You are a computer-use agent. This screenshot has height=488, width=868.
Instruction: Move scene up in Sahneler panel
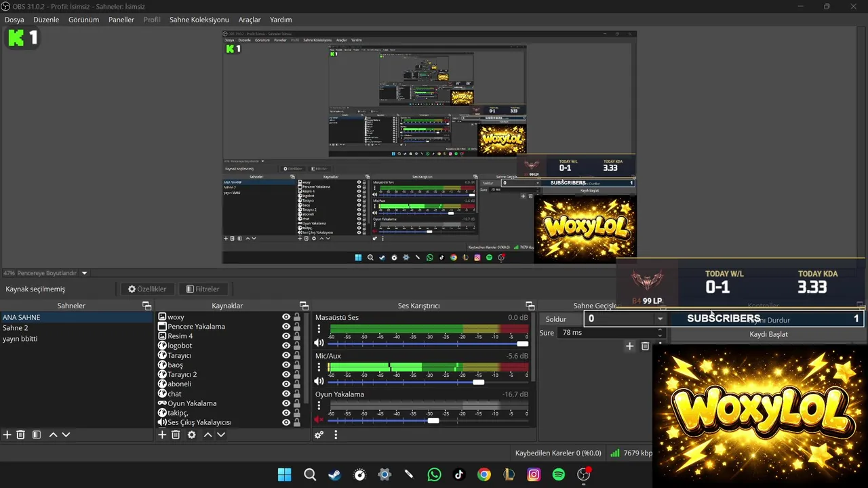(x=53, y=434)
